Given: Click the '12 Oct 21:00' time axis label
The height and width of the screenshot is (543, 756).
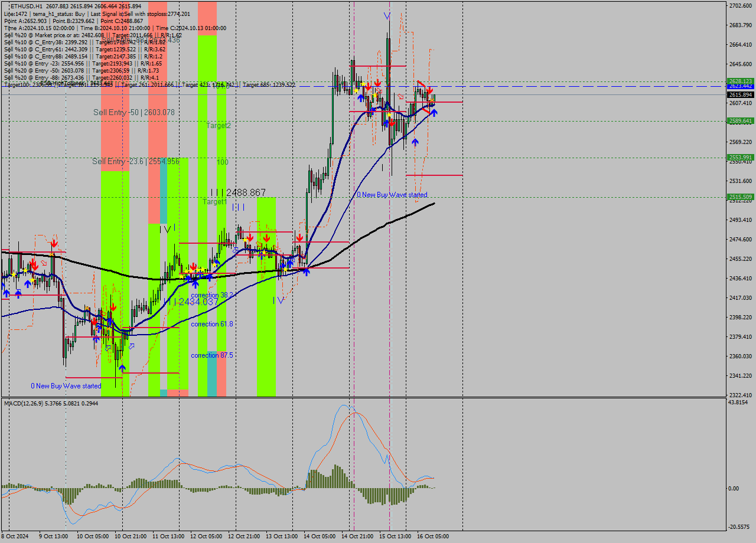Looking at the screenshot, I should coord(243,537).
